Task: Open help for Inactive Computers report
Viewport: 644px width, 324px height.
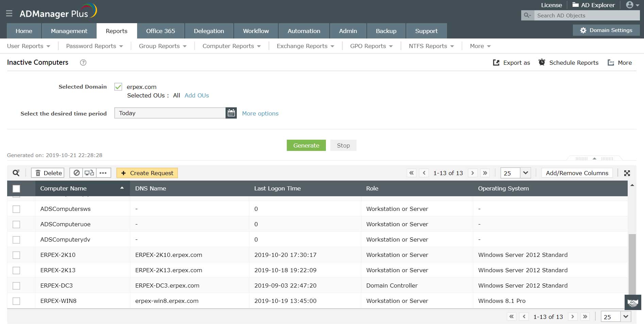Action: pyautogui.click(x=83, y=62)
